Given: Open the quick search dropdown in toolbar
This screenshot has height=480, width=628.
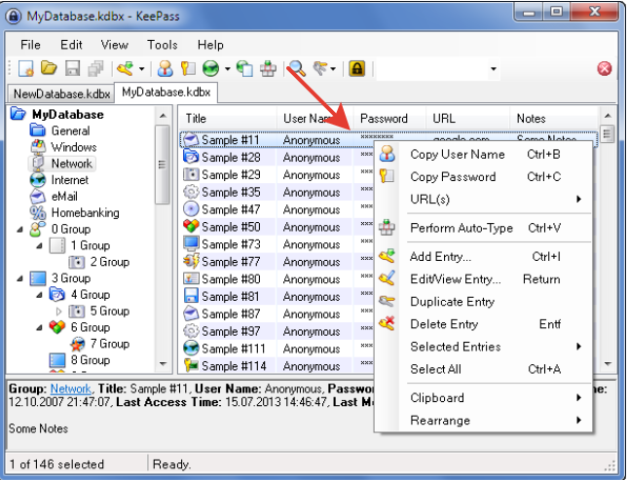Looking at the screenshot, I should pyautogui.click(x=493, y=69).
